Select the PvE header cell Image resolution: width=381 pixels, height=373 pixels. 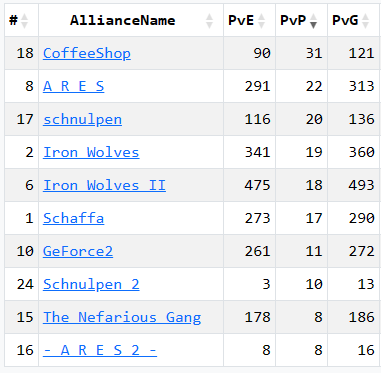point(249,20)
